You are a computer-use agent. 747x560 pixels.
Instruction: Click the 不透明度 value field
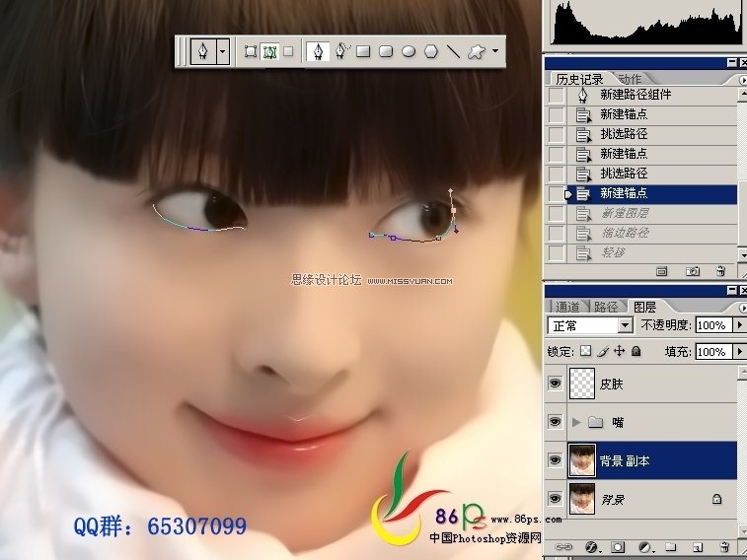pyautogui.click(x=713, y=325)
